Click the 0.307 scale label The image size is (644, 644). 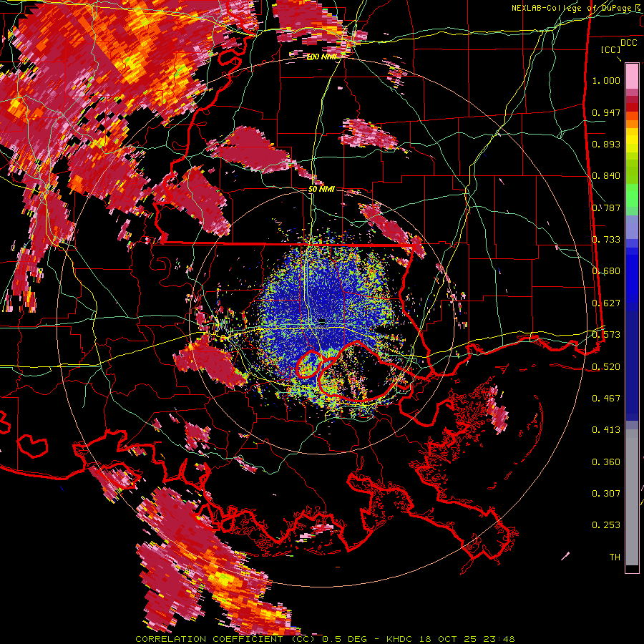(606, 493)
